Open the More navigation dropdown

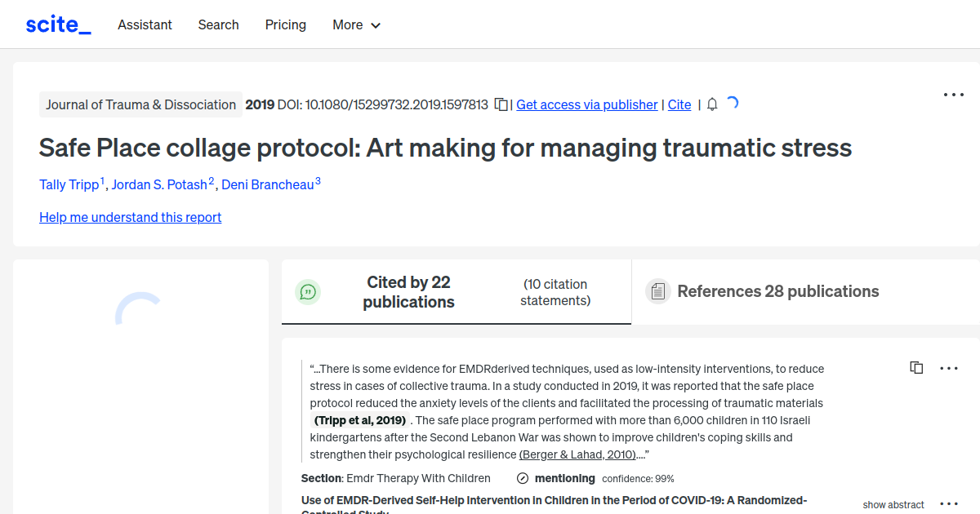click(x=356, y=24)
